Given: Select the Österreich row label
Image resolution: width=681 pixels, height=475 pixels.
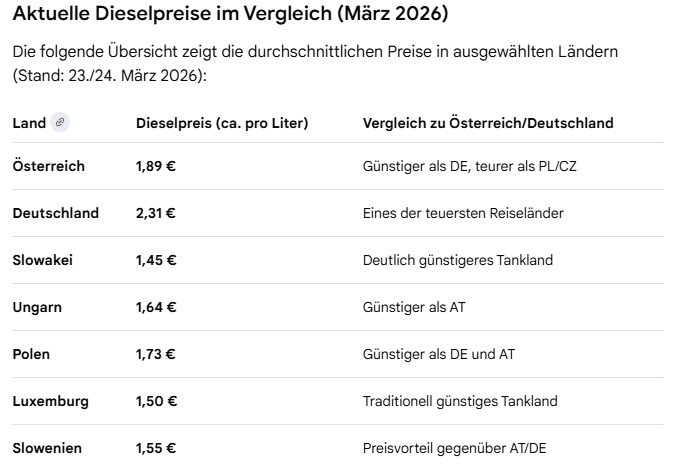Looking at the screenshot, I should tap(48, 166).
